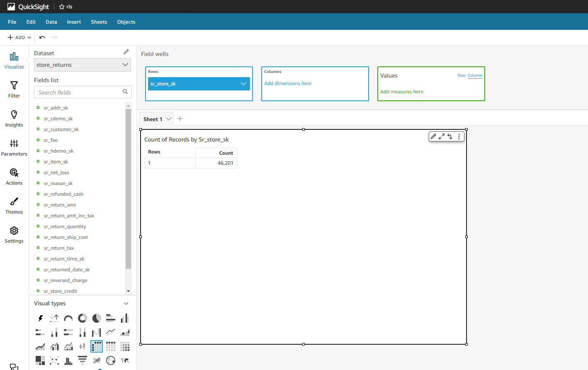
Task: Edit the dataset with the pencil icon
Action: pyautogui.click(x=126, y=52)
